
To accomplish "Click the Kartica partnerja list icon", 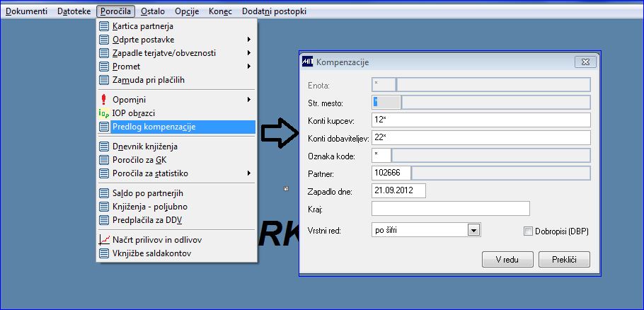I will pos(104,26).
